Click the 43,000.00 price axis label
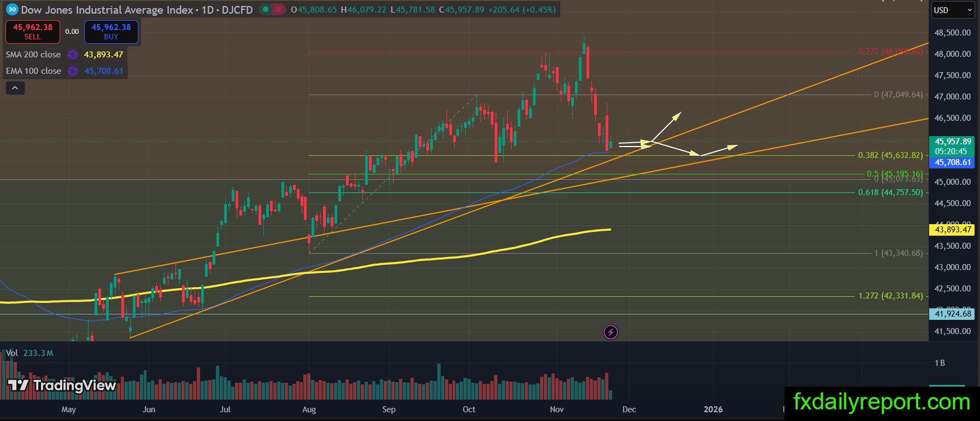Viewport: 980px width, 421px height. 953,267
